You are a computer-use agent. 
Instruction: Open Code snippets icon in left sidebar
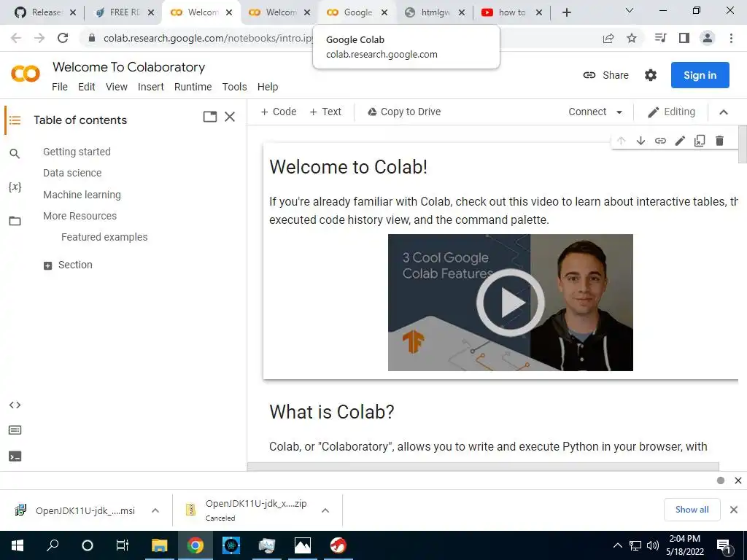(x=15, y=405)
